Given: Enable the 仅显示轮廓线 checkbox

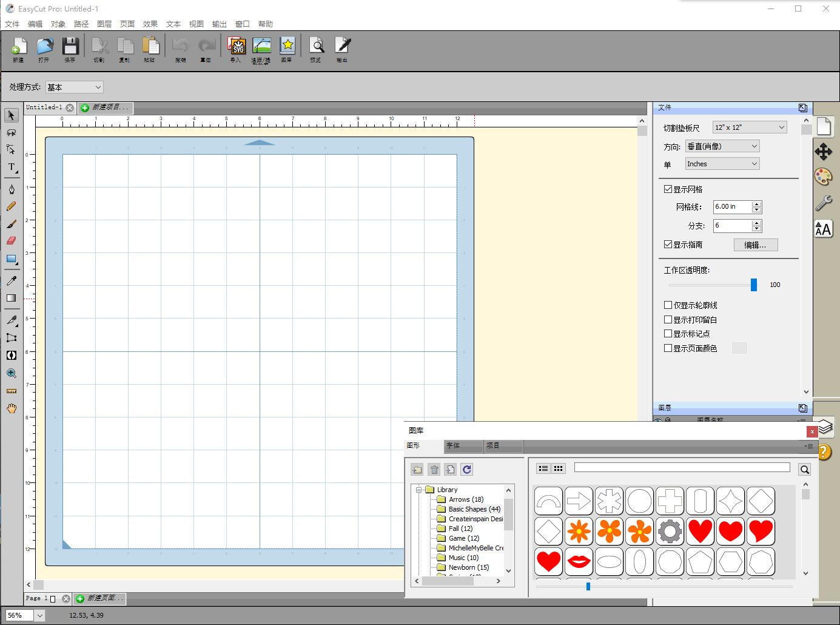Looking at the screenshot, I should click(668, 305).
